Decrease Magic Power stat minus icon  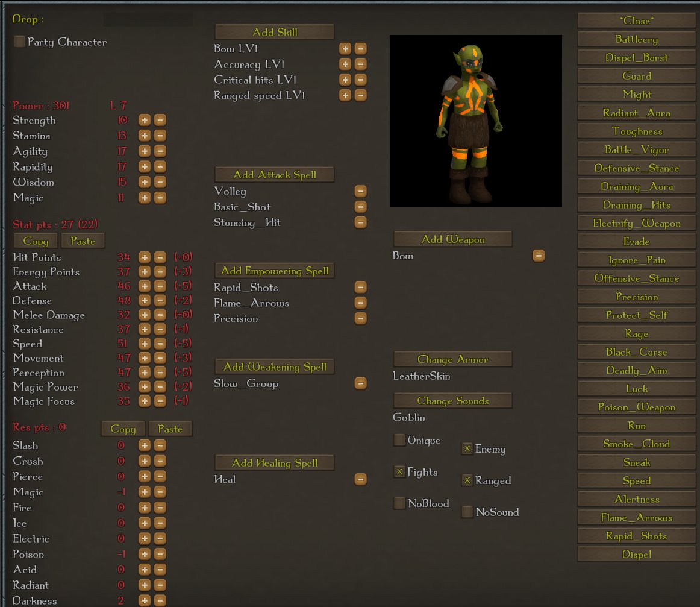click(160, 387)
